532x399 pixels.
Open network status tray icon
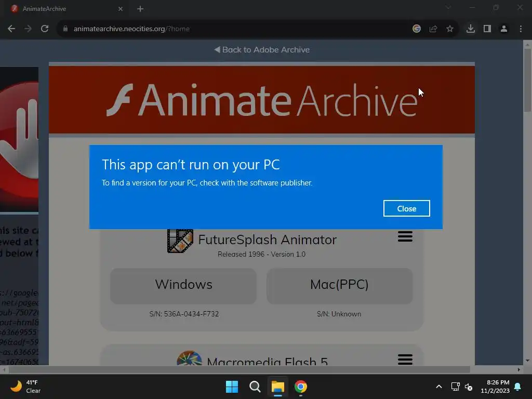pos(455,387)
